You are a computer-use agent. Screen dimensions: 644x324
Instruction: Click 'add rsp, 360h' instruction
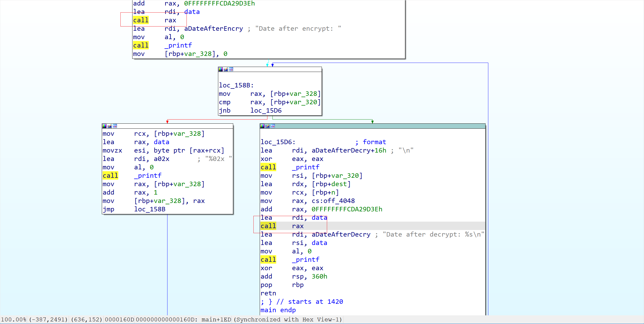tap(294, 276)
